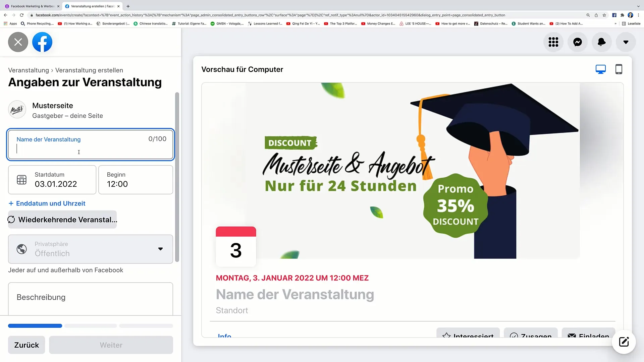Open notifications bell
The height and width of the screenshot is (362, 644).
[602, 42]
